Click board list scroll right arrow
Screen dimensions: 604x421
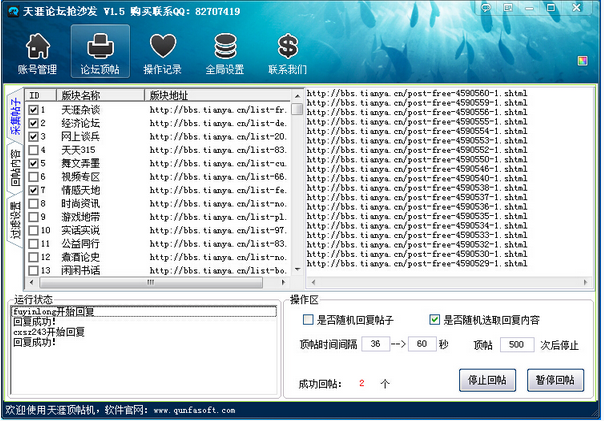pos(284,282)
